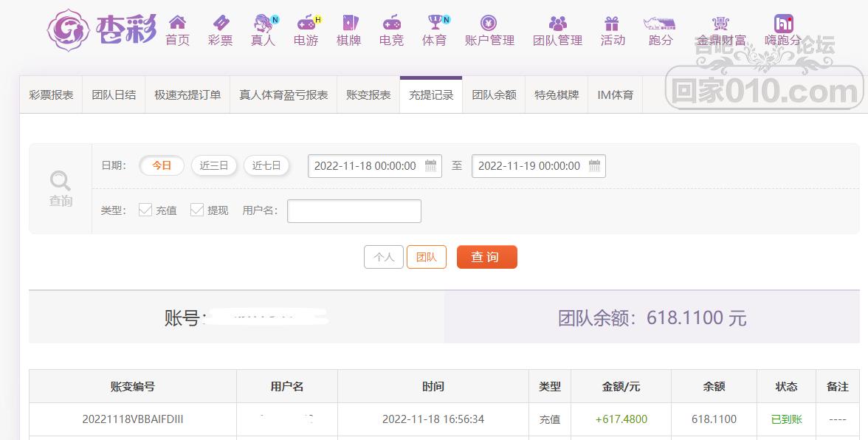Screen dimensions: 868x440
Task: Toggle the 充值 checkbox
Action: [x=145, y=209]
